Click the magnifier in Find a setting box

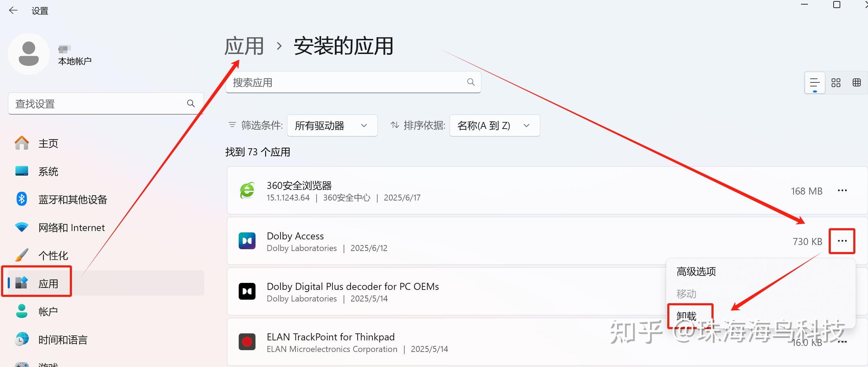click(x=191, y=103)
